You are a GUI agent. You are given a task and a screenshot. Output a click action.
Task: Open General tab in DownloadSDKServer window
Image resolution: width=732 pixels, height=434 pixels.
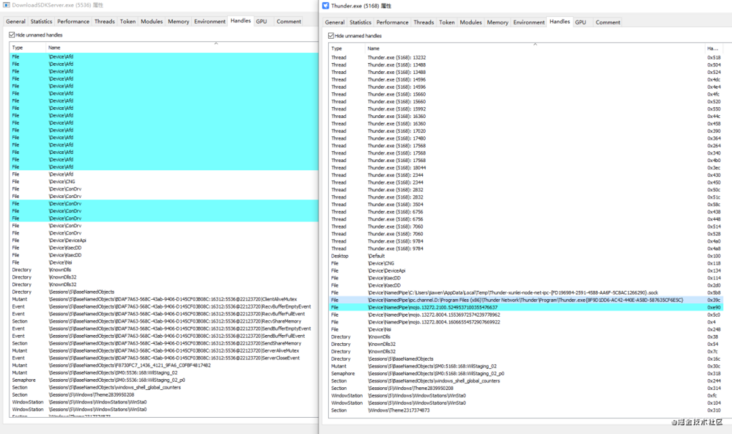tap(15, 21)
